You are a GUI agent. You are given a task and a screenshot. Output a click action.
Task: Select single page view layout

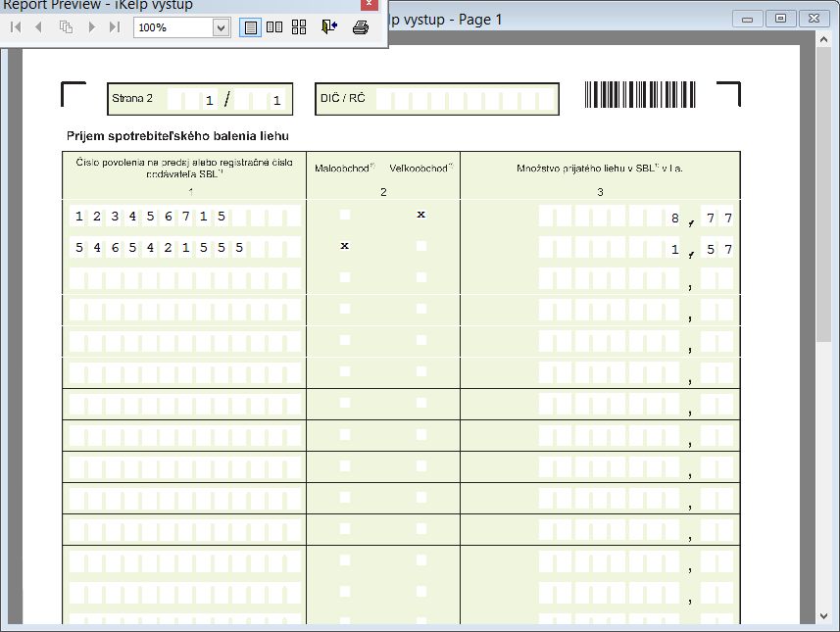click(251, 27)
